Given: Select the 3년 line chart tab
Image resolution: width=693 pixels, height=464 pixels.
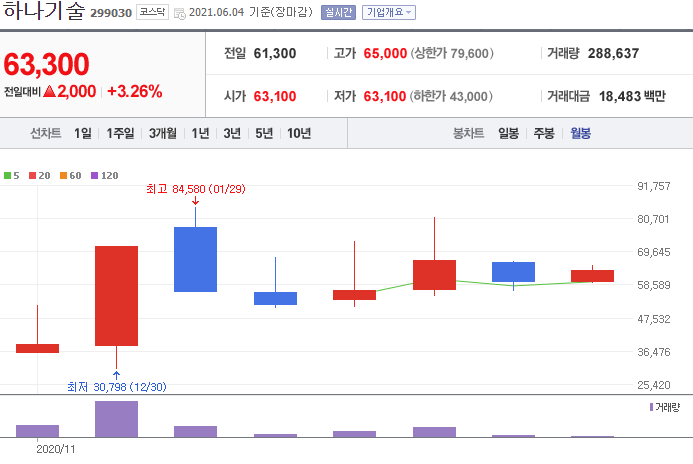Looking at the screenshot, I should (x=232, y=133).
